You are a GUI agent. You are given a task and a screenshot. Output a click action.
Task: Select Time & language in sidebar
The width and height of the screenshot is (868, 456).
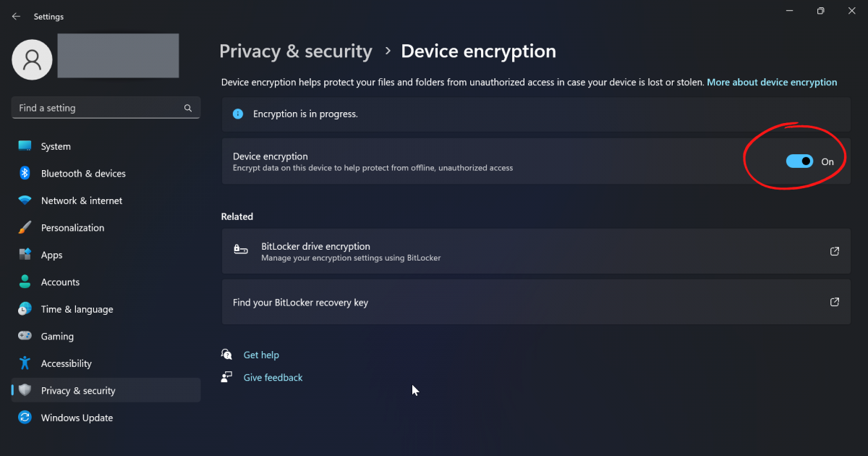77,309
